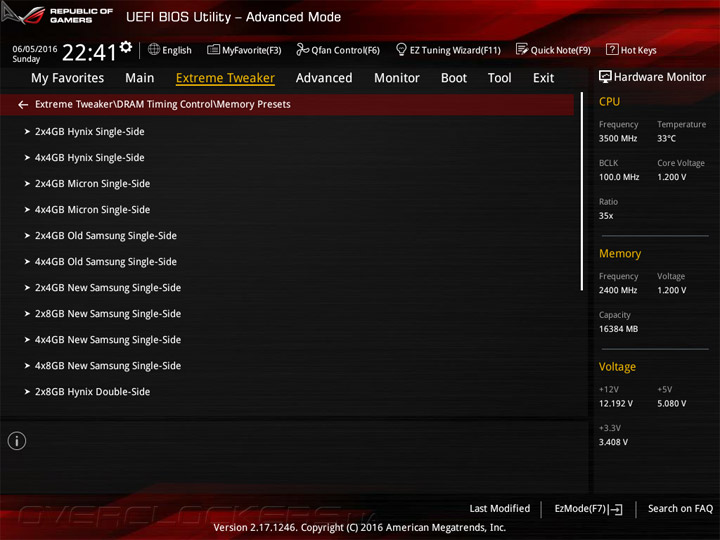Select 4x8GB New Samsung Single-Side preset text

point(108,366)
